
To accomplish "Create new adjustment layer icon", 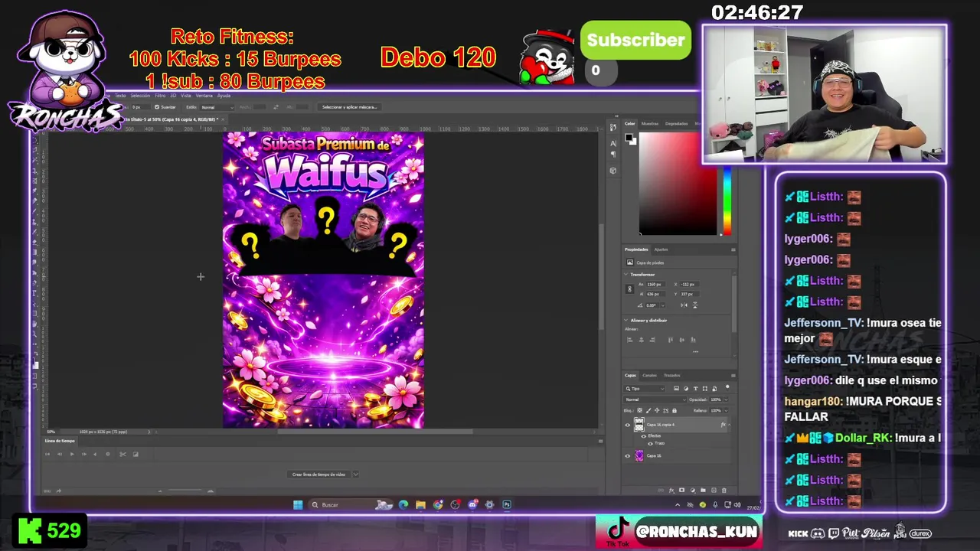I will pyautogui.click(x=693, y=491).
